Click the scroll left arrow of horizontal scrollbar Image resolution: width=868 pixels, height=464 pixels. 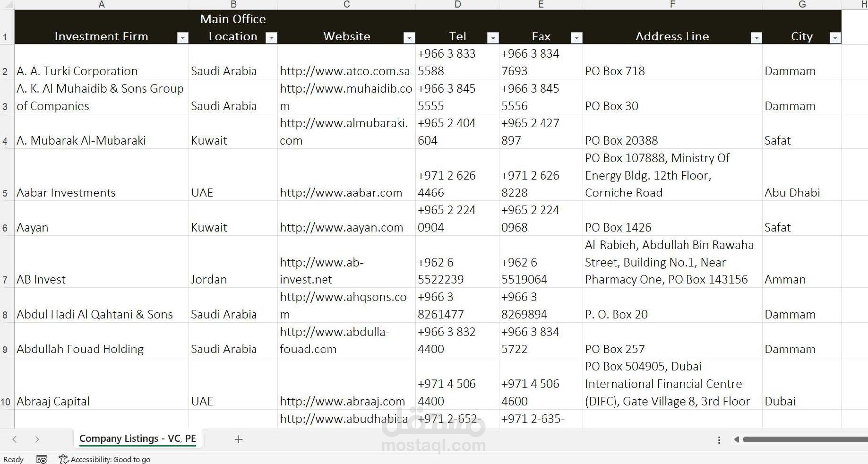[736, 439]
